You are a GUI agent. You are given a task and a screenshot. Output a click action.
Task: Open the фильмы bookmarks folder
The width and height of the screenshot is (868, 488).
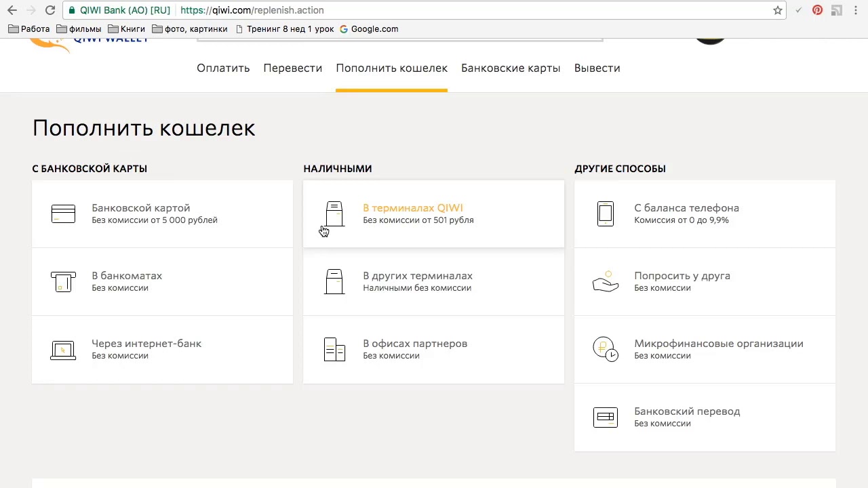click(79, 29)
